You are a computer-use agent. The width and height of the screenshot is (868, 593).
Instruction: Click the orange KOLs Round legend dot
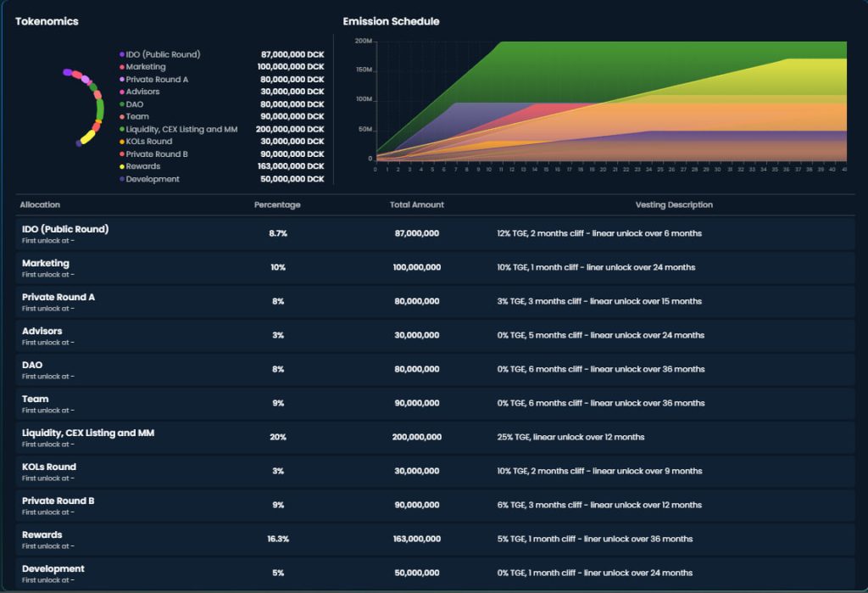point(122,142)
